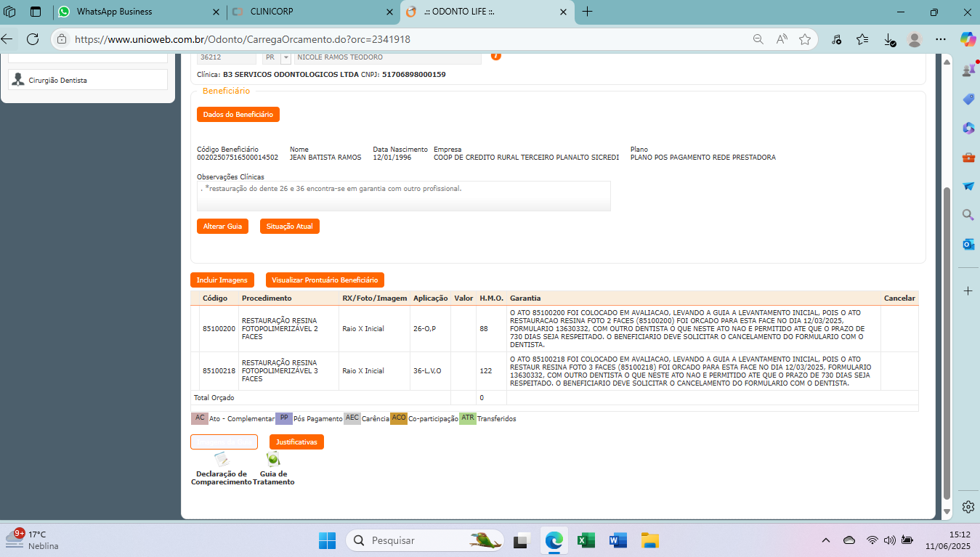Click the zoom out magnifier in address bar

point(758,39)
